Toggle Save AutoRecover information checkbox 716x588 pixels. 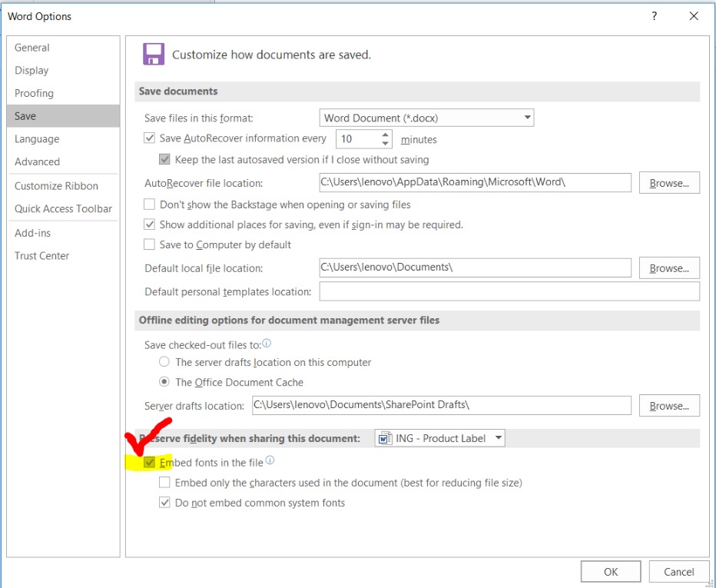[x=150, y=139]
